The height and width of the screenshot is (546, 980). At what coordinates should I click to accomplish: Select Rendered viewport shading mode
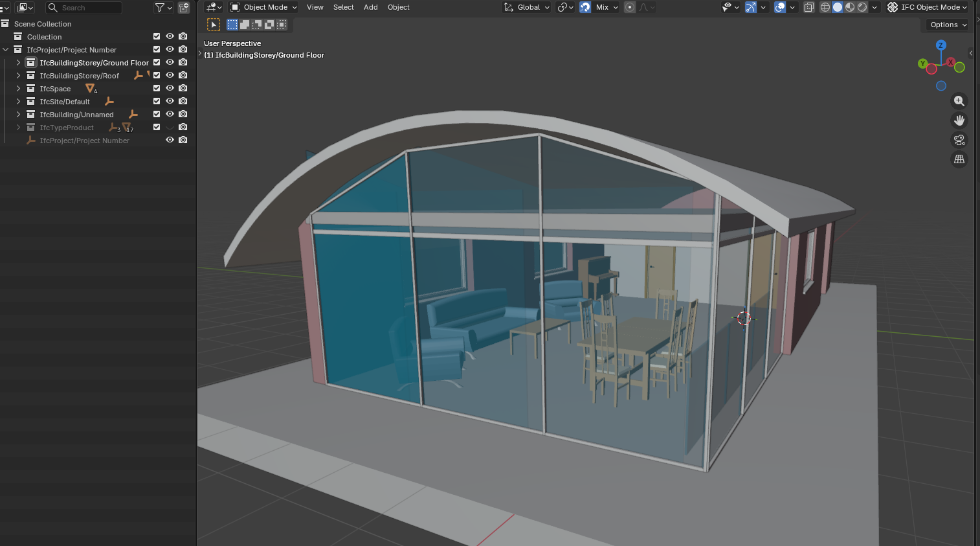pos(861,7)
